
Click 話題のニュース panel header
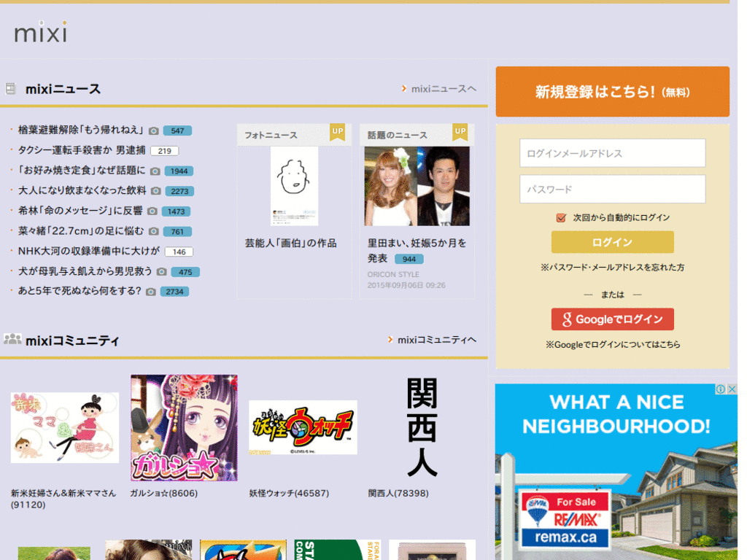pos(417,135)
